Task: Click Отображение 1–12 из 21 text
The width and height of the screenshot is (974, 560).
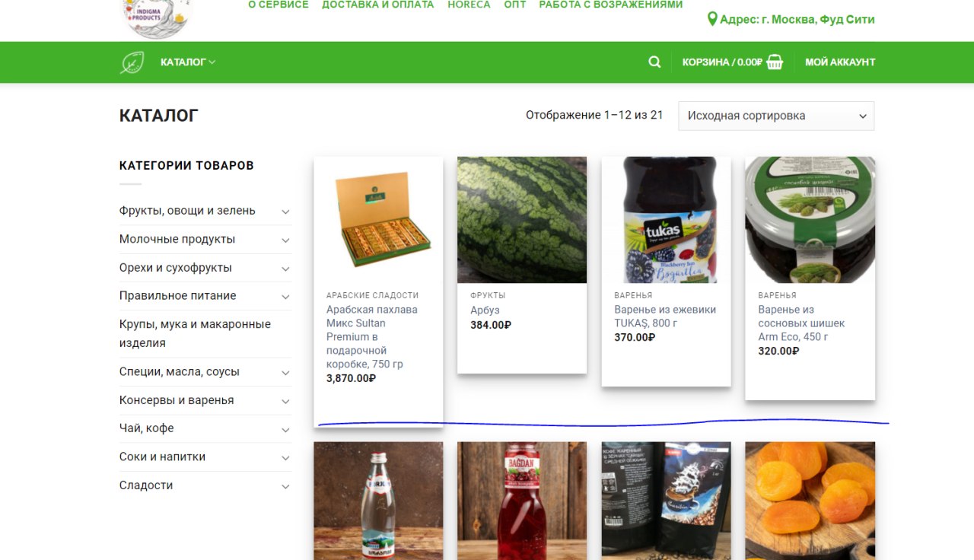Action: coord(594,115)
